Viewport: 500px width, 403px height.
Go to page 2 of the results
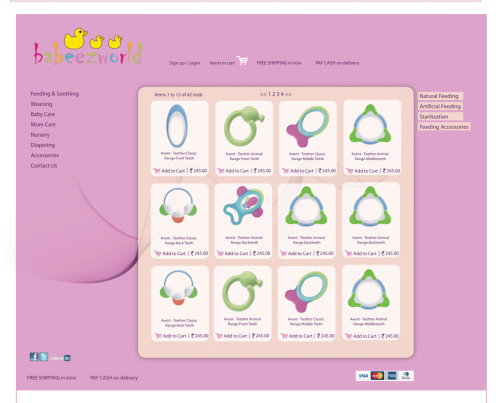(x=274, y=94)
